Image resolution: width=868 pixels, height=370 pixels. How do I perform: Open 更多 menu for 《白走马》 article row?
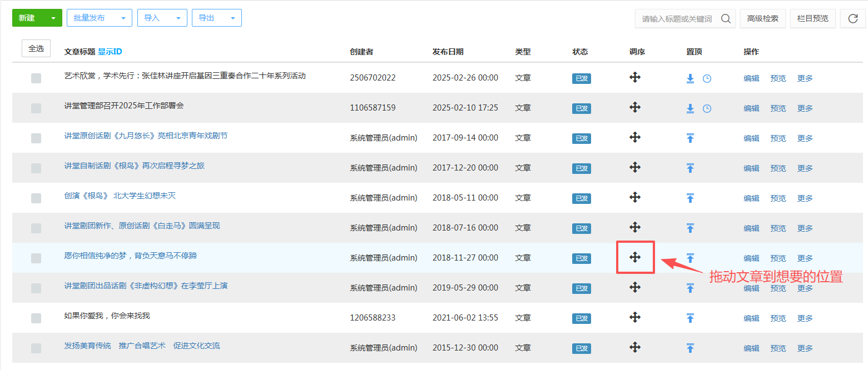click(x=805, y=228)
